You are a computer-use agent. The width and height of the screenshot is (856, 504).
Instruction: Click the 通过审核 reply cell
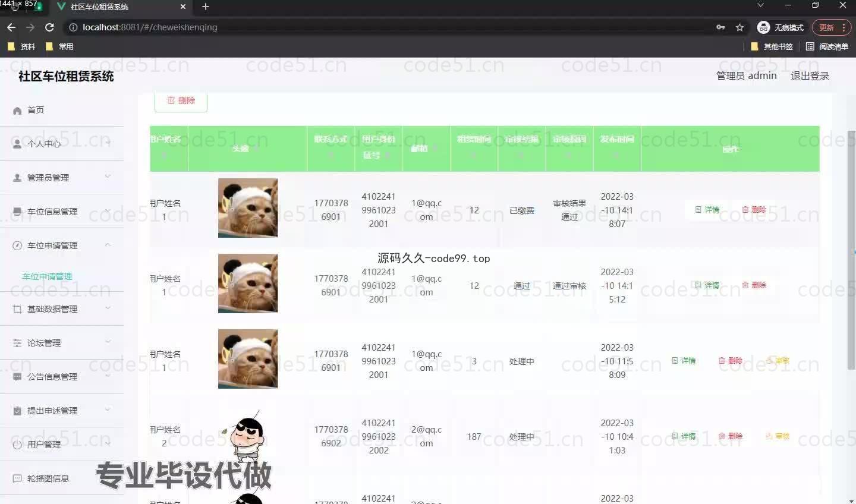569,286
